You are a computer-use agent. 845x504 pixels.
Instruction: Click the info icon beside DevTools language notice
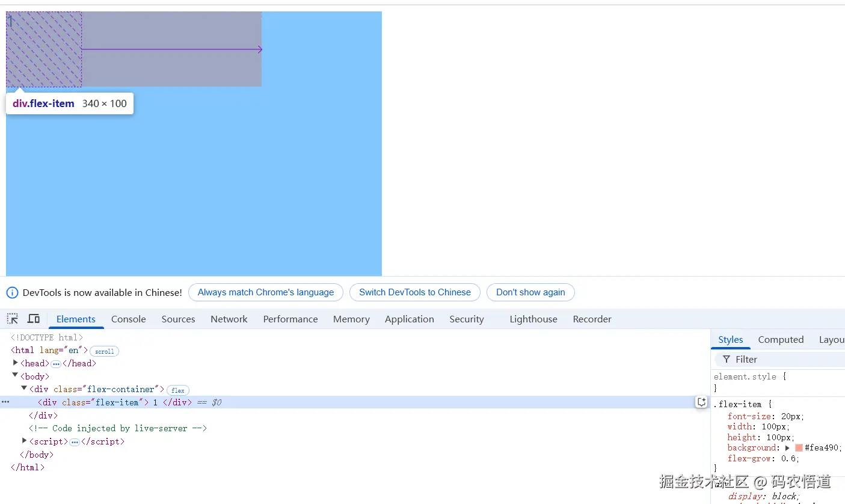(12, 293)
